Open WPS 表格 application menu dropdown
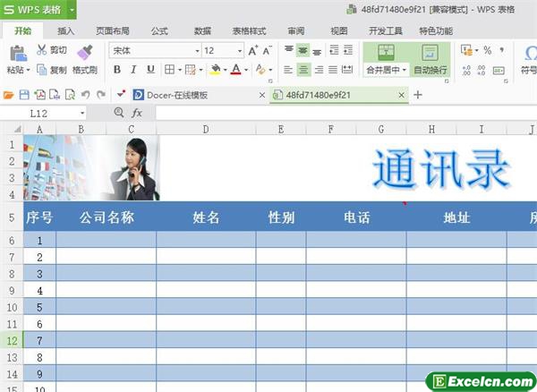This screenshot has width=537, height=392. 72,10
